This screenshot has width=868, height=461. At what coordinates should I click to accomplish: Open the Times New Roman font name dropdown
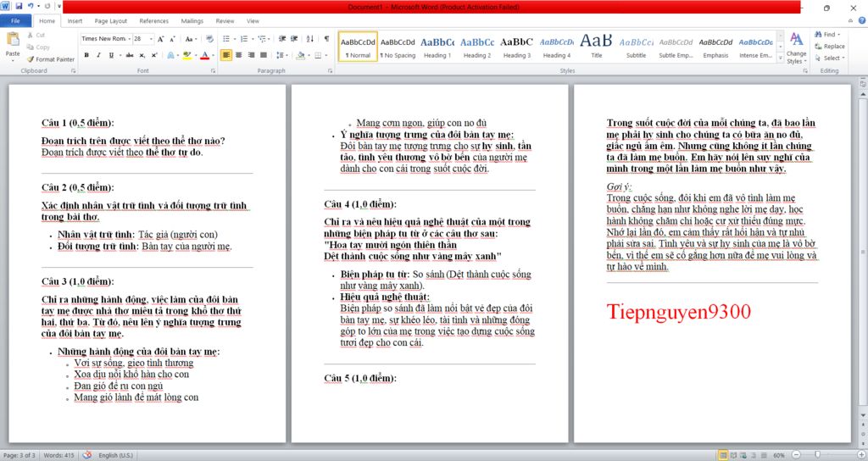click(x=130, y=39)
